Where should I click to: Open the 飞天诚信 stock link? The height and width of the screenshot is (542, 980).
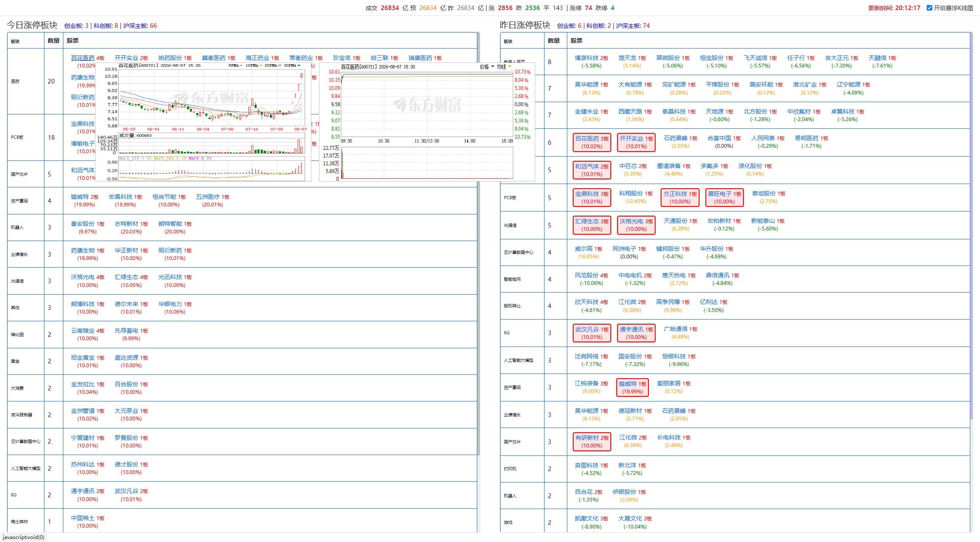point(755,58)
